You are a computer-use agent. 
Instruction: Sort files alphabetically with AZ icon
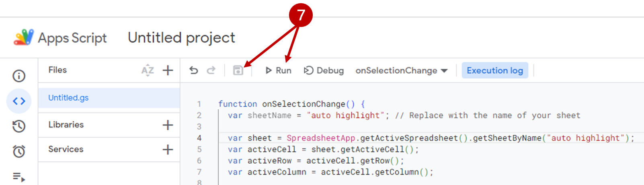tap(148, 70)
